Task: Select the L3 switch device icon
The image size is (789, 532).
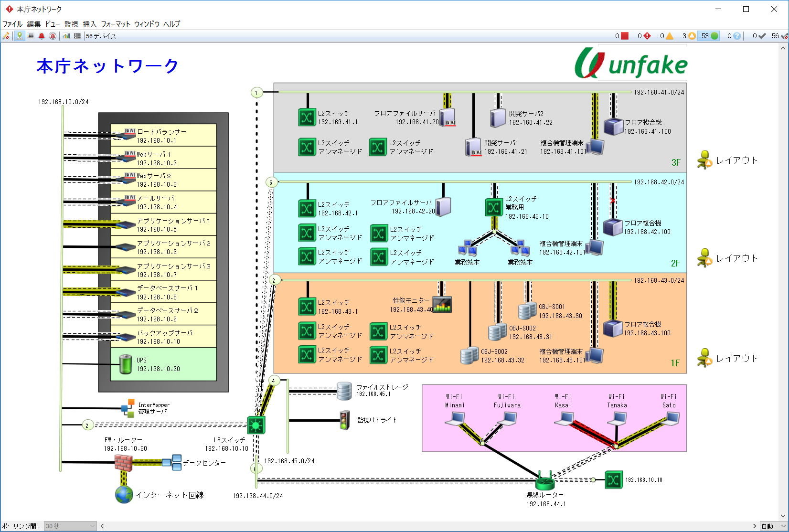Action: click(256, 425)
